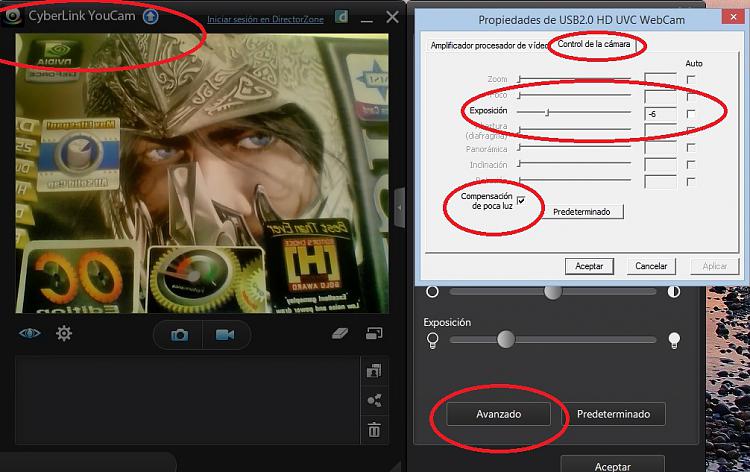Screen dimensions: 750x472
Task: Click the Exposición slider in properties dialog
Action: click(x=575, y=112)
